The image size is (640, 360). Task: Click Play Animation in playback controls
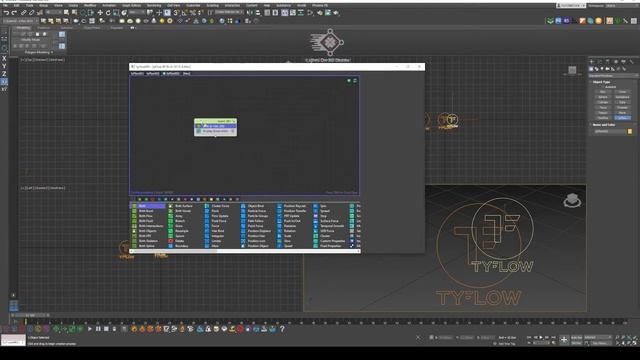[541, 338]
